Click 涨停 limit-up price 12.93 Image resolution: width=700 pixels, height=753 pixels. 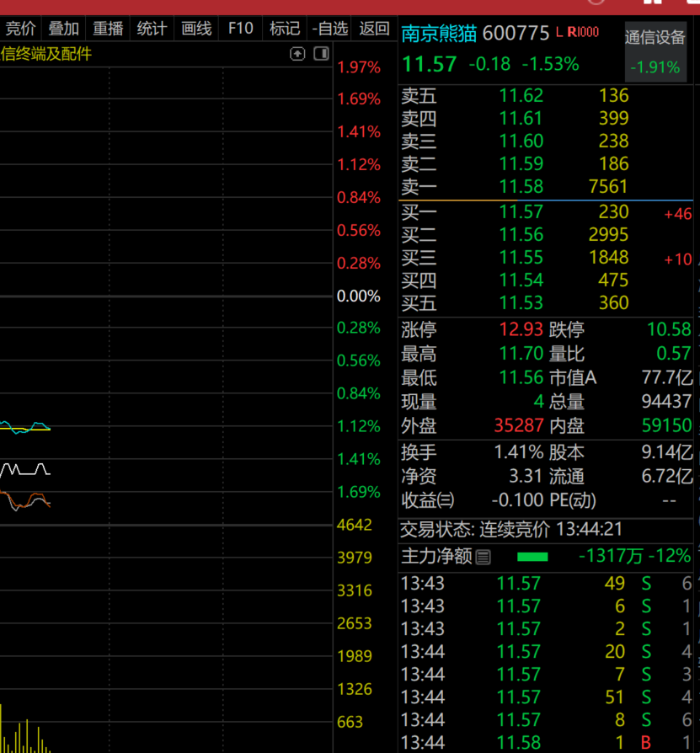pyautogui.click(x=521, y=330)
